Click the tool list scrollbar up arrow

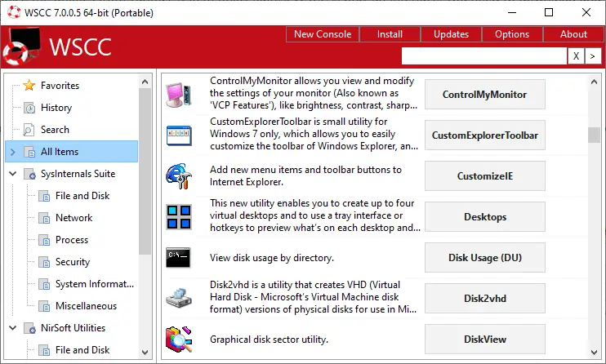594,82
